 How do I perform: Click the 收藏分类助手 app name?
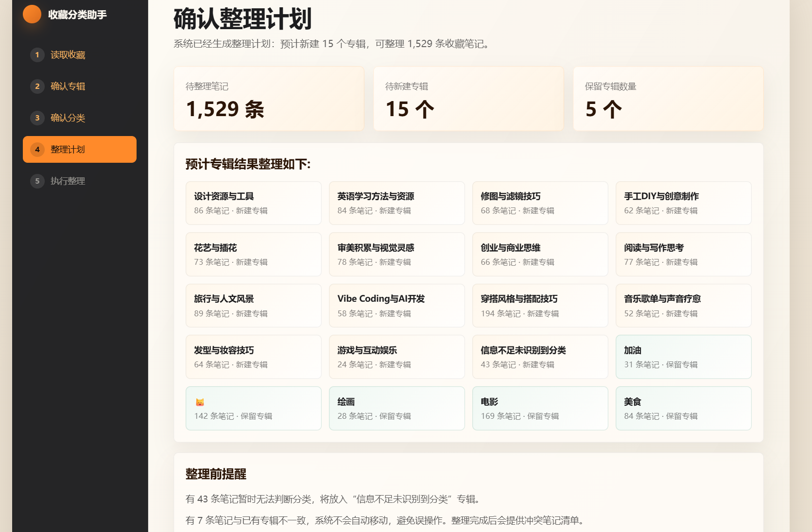(77, 15)
